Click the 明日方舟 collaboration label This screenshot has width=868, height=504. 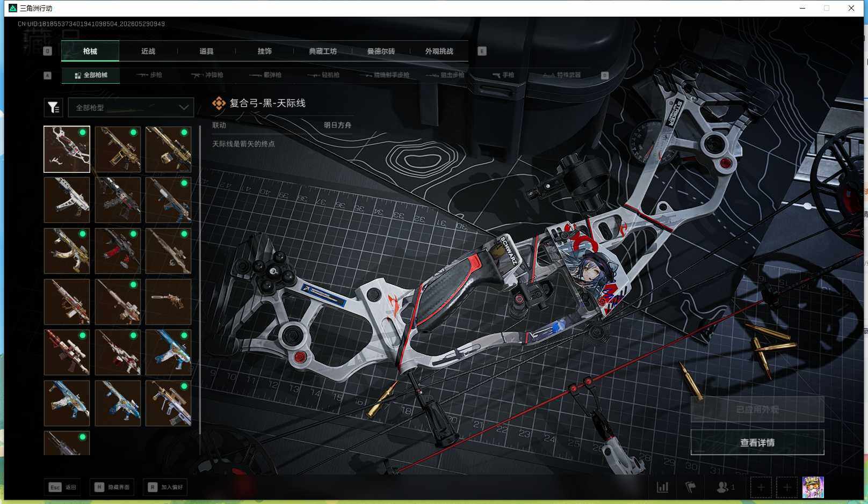tap(337, 125)
